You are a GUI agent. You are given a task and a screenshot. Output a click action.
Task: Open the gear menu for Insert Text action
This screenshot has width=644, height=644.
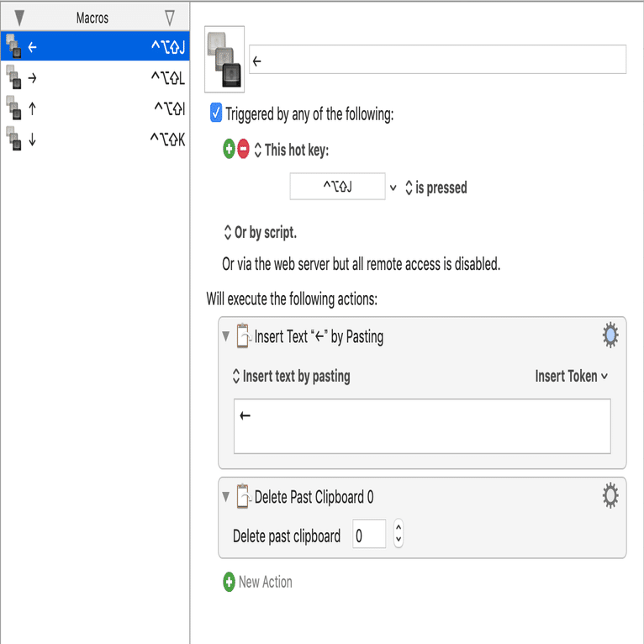[610, 335]
